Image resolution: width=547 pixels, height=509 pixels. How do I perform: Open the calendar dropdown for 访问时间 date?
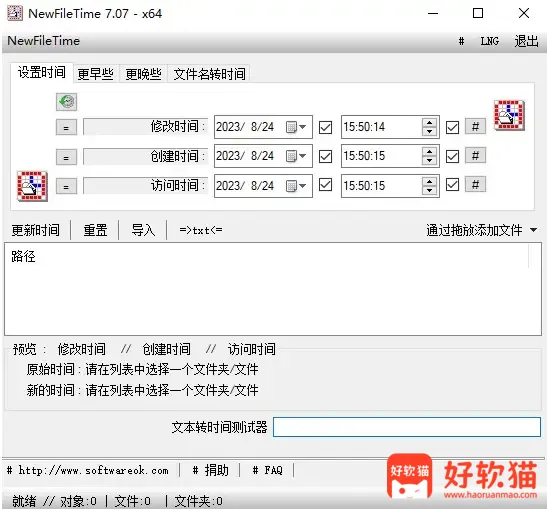click(x=295, y=186)
